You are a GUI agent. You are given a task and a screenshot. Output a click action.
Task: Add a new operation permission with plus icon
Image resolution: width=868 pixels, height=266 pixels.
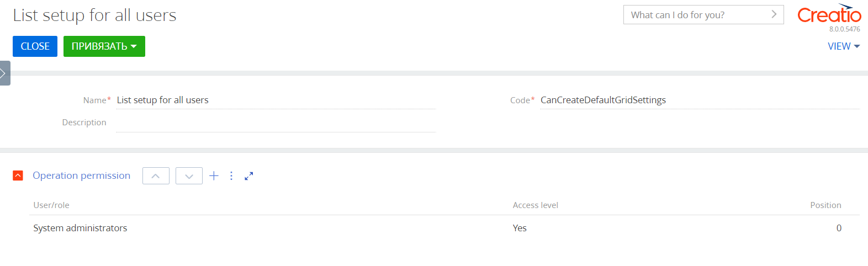coord(214,175)
